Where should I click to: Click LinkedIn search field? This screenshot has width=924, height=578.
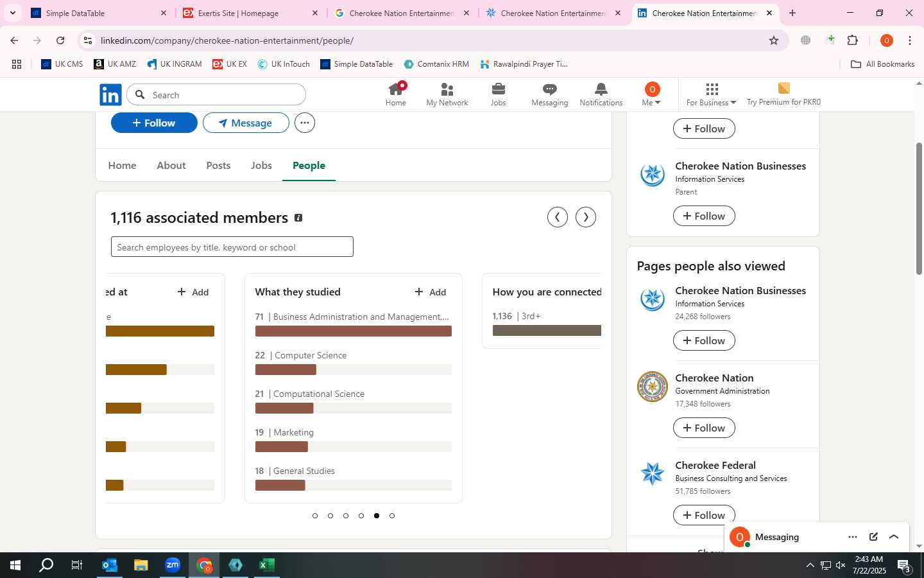[216, 95]
